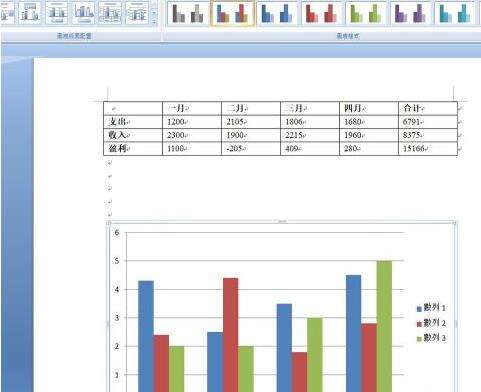Click the 收入 row label cell
This screenshot has width=481, height=392.
point(133,135)
